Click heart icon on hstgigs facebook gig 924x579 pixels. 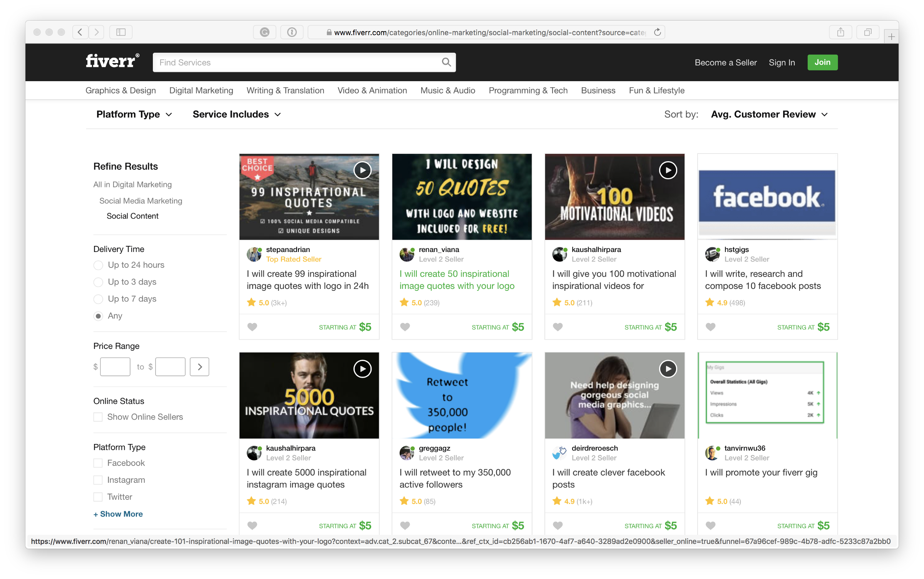point(710,327)
